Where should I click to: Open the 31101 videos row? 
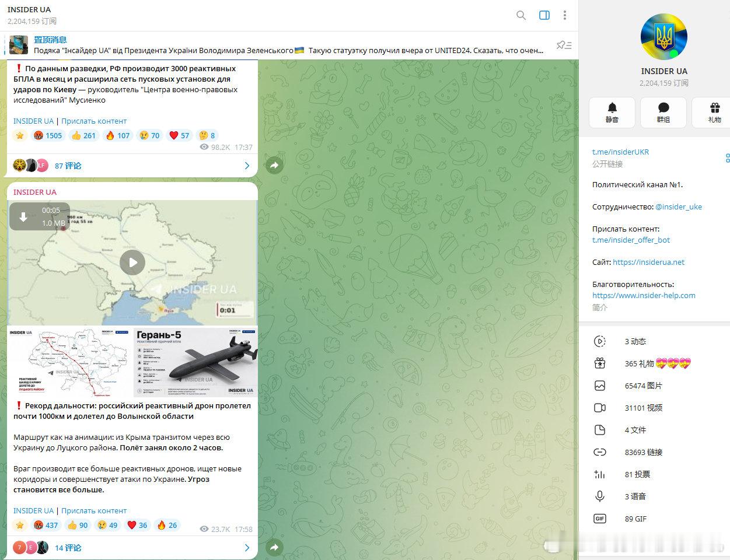(x=654, y=408)
